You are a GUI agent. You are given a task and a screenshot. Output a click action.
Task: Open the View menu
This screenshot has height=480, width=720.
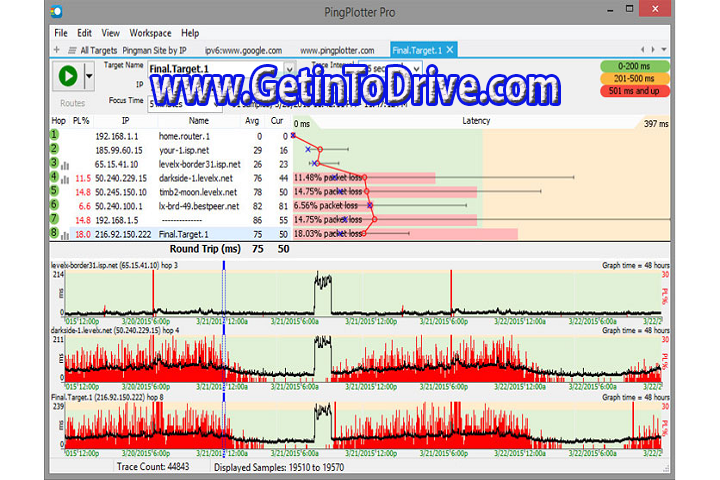tap(110, 33)
